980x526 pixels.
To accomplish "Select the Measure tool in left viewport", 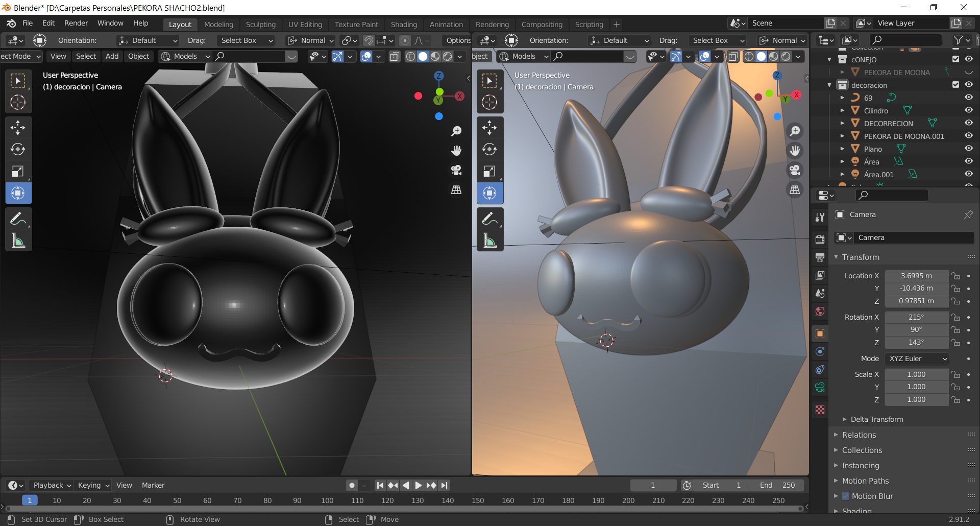I will pyautogui.click(x=18, y=241).
